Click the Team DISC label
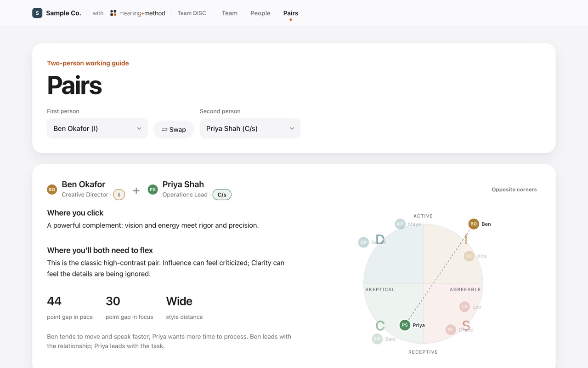This screenshot has height=368, width=588. 192,13
